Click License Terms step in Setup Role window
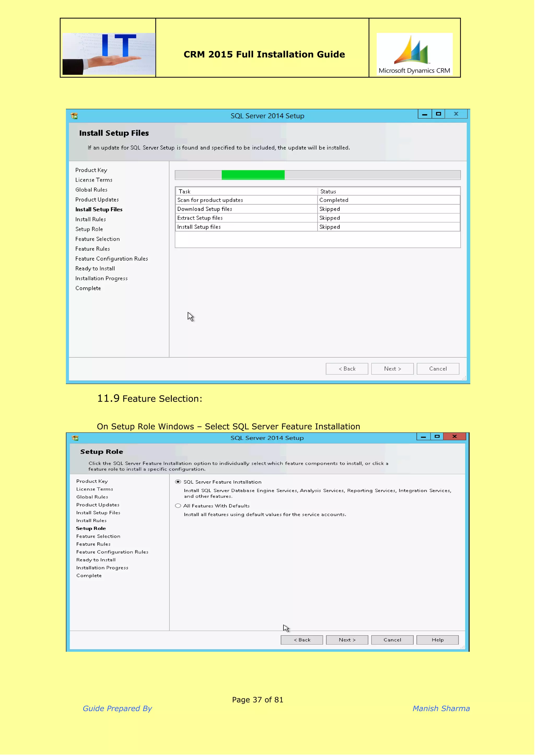 pyautogui.click(x=95, y=490)
